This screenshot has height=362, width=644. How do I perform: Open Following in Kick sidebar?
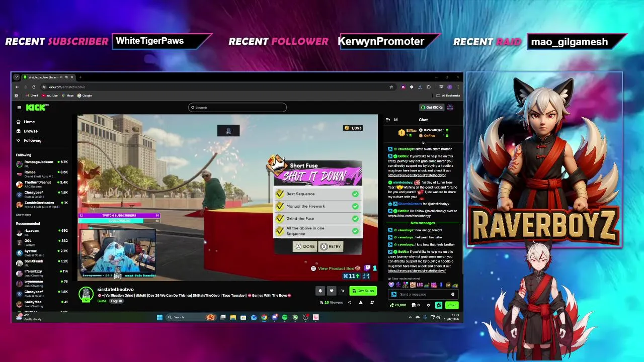tap(29, 140)
